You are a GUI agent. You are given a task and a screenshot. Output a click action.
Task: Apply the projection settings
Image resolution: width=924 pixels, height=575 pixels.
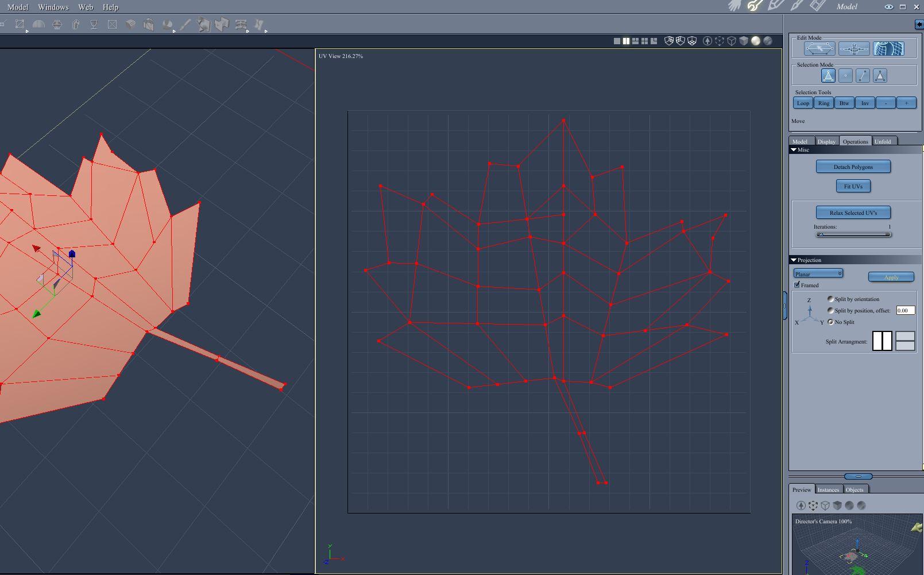pyautogui.click(x=891, y=277)
